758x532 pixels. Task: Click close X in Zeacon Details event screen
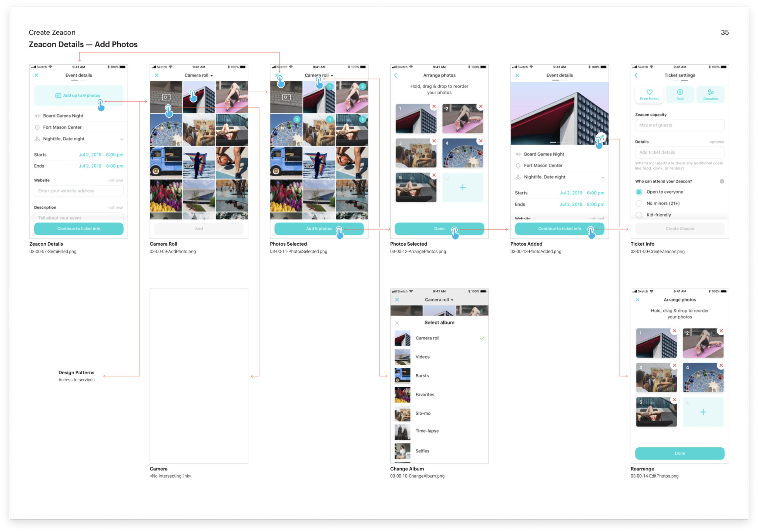[37, 75]
